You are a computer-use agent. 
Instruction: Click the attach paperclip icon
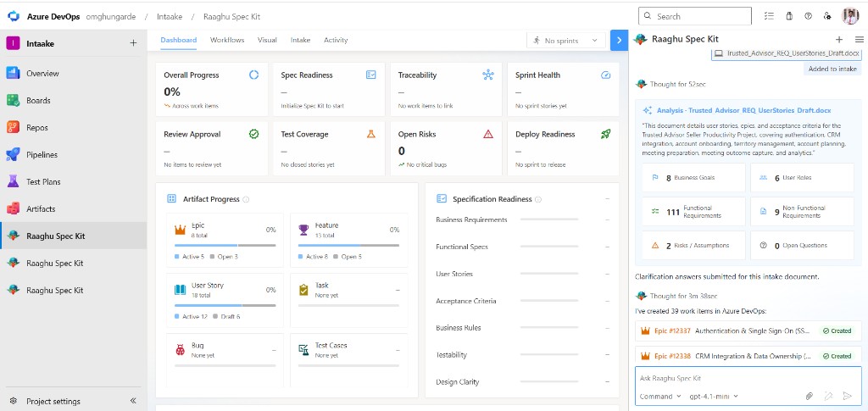pos(809,396)
